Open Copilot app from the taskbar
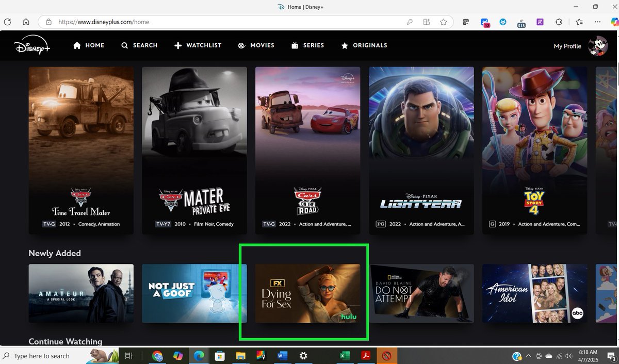Screen dimensions: 619x364 pyautogui.click(x=178, y=356)
